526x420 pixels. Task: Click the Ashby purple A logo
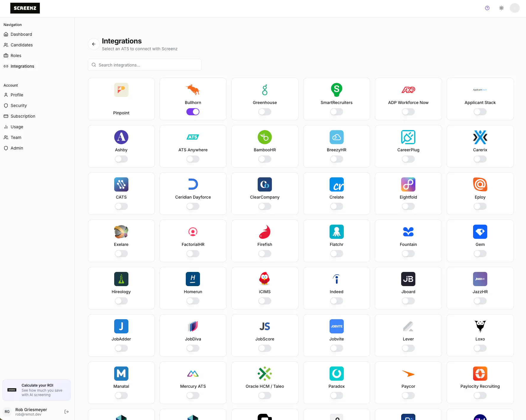(121, 137)
